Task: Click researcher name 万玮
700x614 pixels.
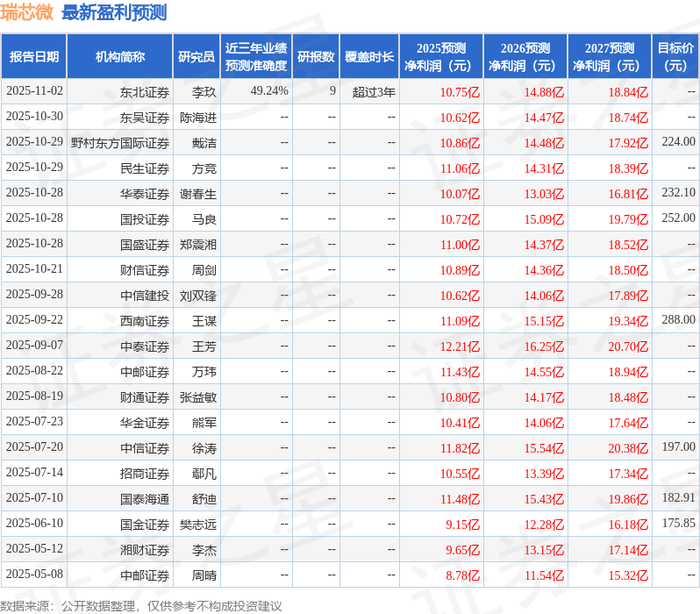Action: 204,372
